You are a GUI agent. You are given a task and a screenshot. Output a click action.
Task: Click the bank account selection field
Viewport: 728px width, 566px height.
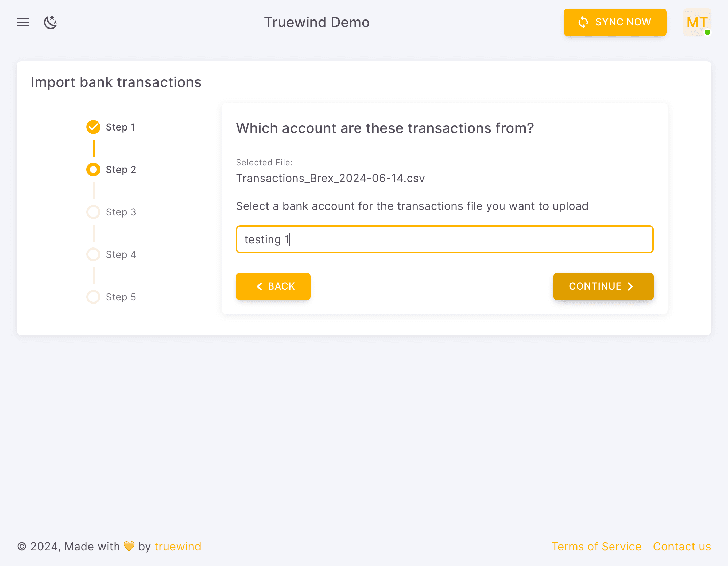[444, 239]
